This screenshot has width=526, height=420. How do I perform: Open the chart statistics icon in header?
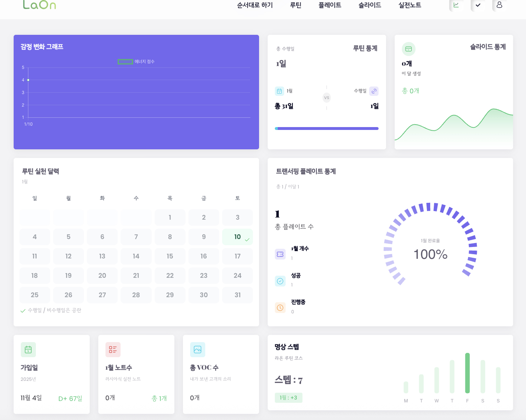(456, 5)
